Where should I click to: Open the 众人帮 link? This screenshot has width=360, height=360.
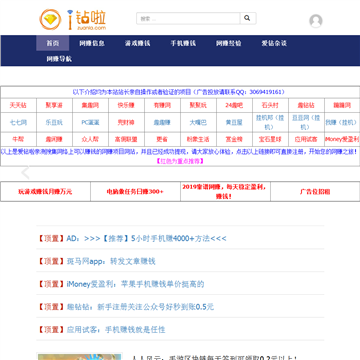[90, 139]
